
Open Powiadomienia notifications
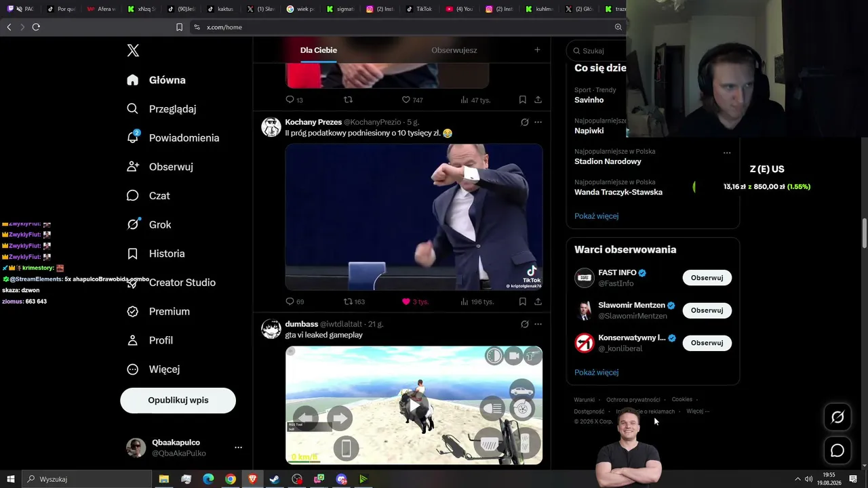pyautogui.click(x=173, y=138)
